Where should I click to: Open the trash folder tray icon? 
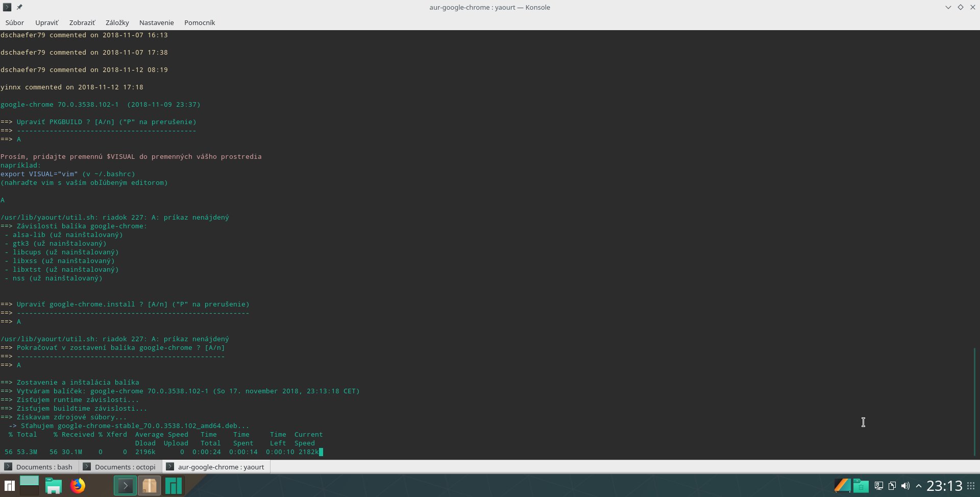pyautogui.click(x=861, y=486)
